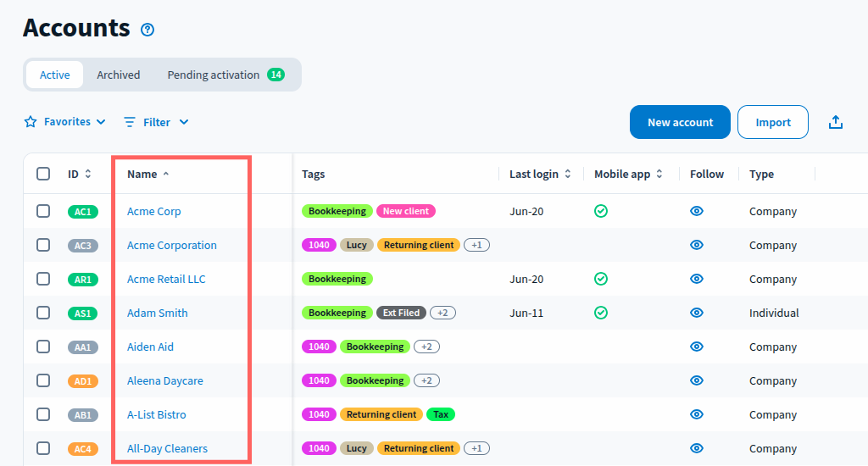Image resolution: width=868 pixels, height=466 pixels.
Task: Expand the Filter dropdown
Action: (156, 122)
